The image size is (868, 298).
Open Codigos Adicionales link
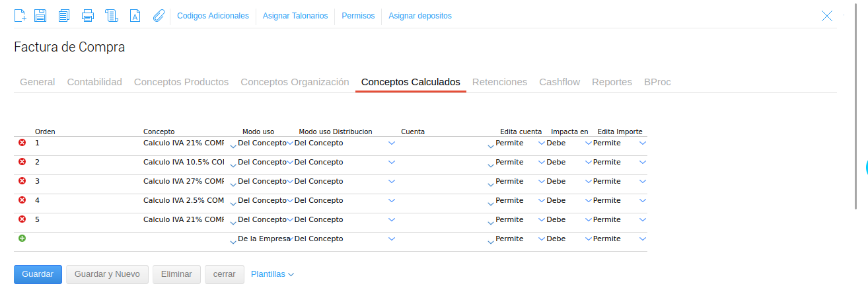pyautogui.click(x=213, y=16)
